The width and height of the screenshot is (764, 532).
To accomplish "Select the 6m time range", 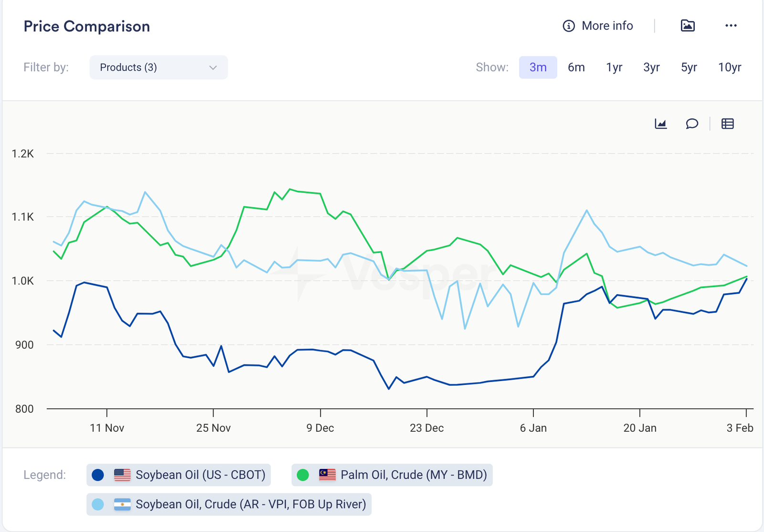I will click(576, 67).
